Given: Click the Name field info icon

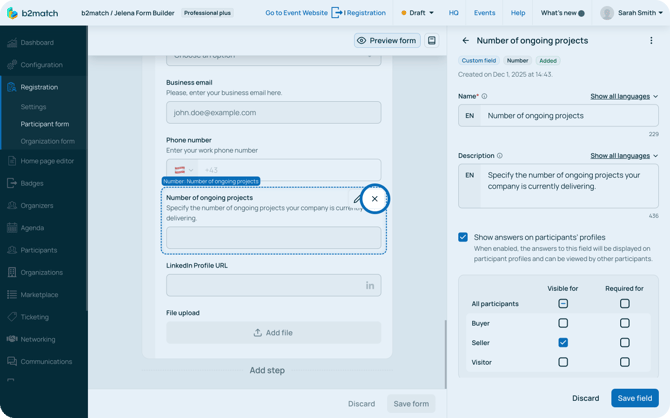Looking at the screenshot, I should click(485, 97).
